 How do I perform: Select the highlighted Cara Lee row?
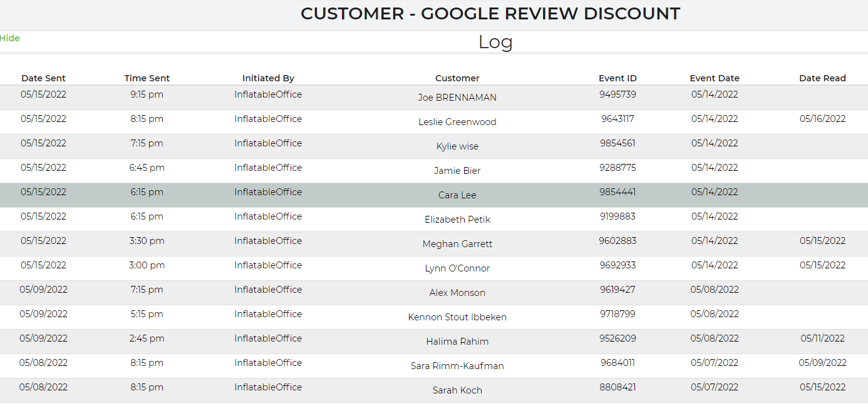(457, 195)
